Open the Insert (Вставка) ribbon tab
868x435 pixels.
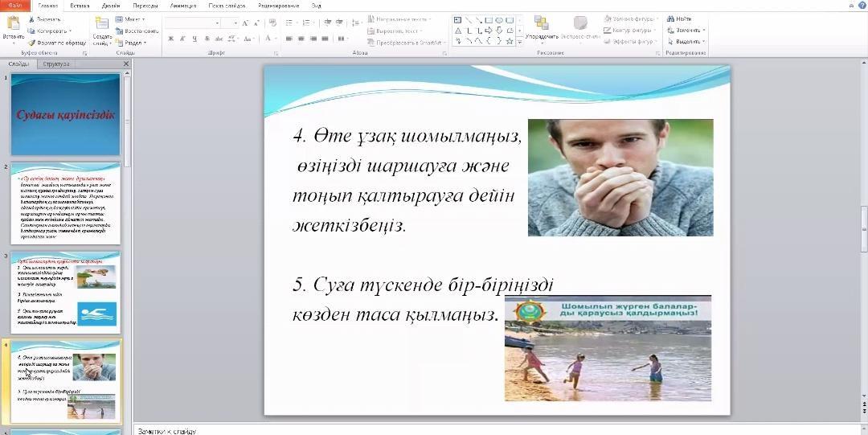tap(80, 5)
